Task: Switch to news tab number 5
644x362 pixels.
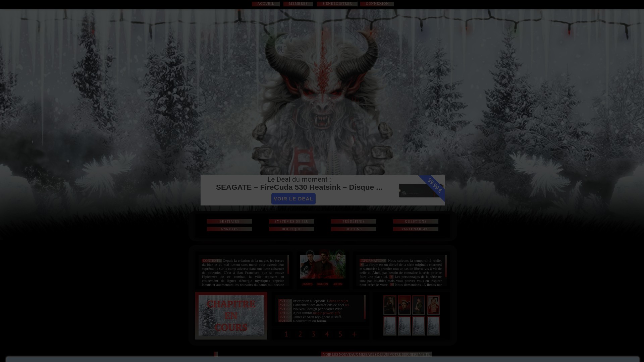Action: click(x=340, y=334)
